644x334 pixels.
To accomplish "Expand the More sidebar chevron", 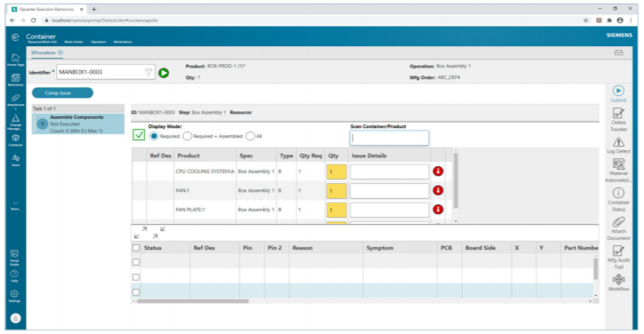I will coord(16,203).
